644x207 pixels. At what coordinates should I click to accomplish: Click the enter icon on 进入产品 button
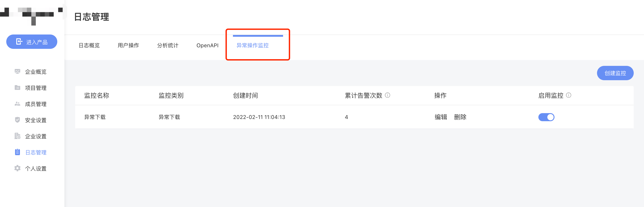pyautogui.click(x=19, y=41)
